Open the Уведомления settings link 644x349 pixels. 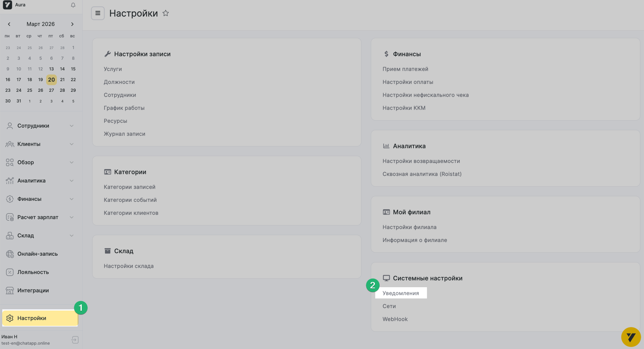point(401,293)
